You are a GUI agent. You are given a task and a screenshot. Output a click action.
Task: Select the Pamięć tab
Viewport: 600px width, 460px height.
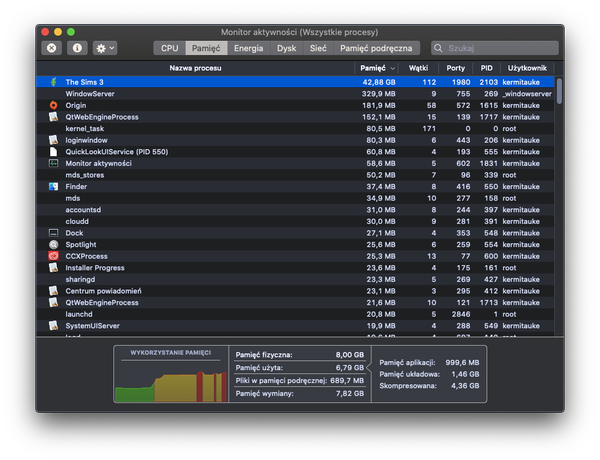click(x=206, y=48)
